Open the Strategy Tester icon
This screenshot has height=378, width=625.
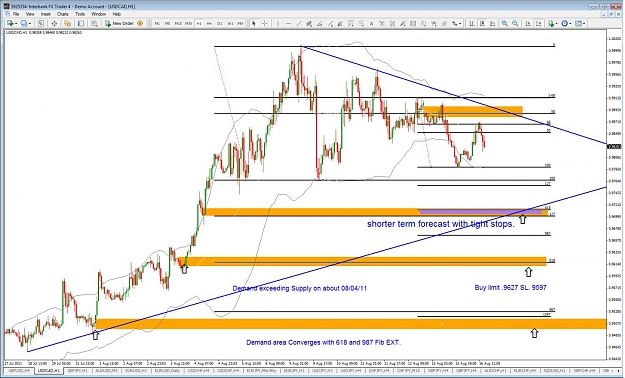[x=94, y=24]
